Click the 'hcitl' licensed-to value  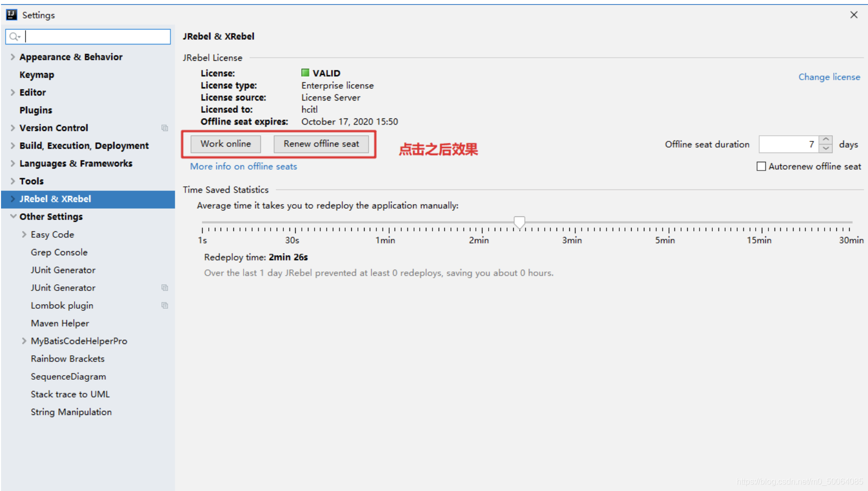309,110
